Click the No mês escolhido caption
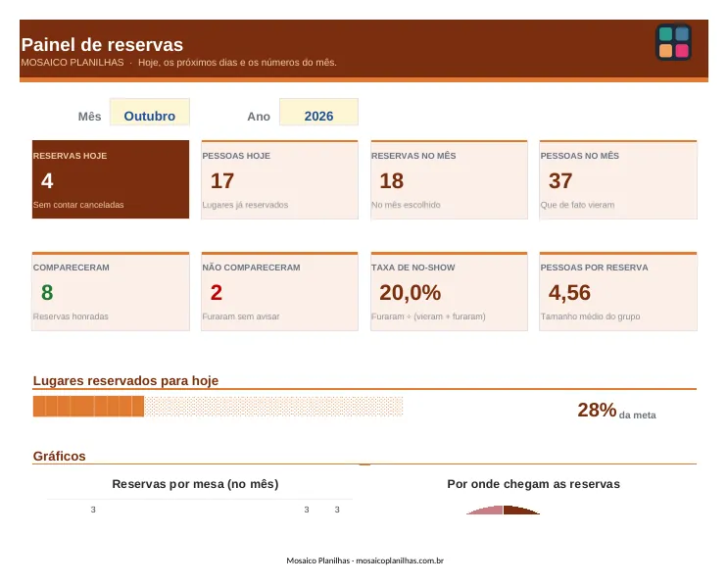728x585 pixels. (x=406, y=205)
